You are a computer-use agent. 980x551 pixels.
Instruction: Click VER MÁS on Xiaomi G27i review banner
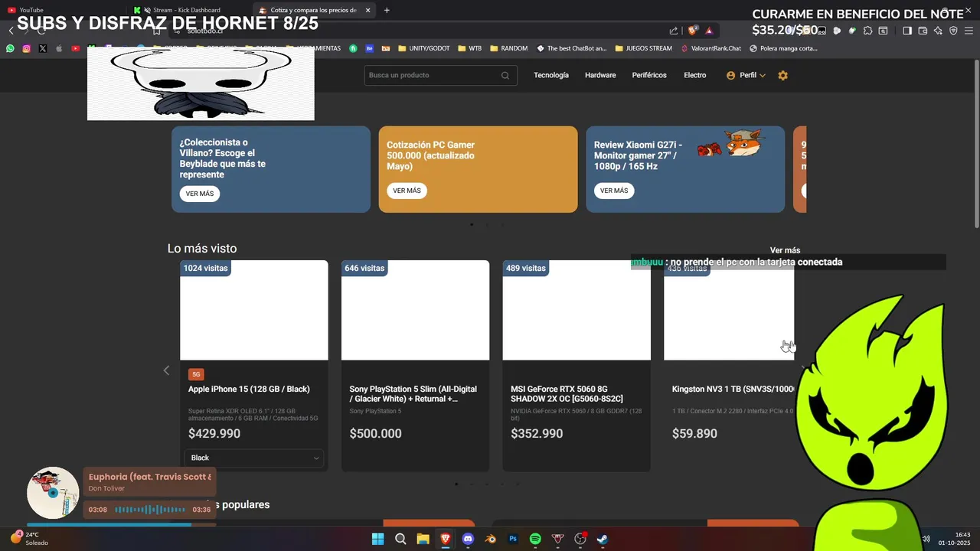[x=614, y=191]
